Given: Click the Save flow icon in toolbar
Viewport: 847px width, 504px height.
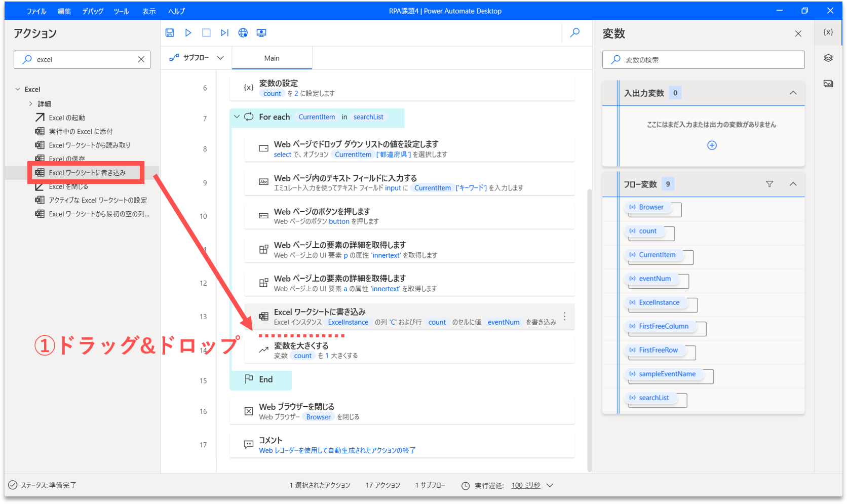Looking at the screenshot, I should click(x=170, y=33).
